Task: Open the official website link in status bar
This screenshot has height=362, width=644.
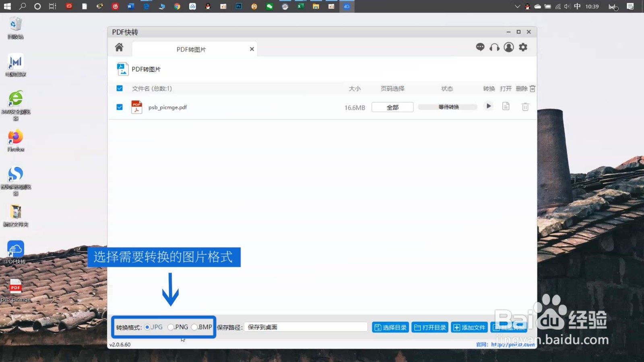Action: point(512,344)
